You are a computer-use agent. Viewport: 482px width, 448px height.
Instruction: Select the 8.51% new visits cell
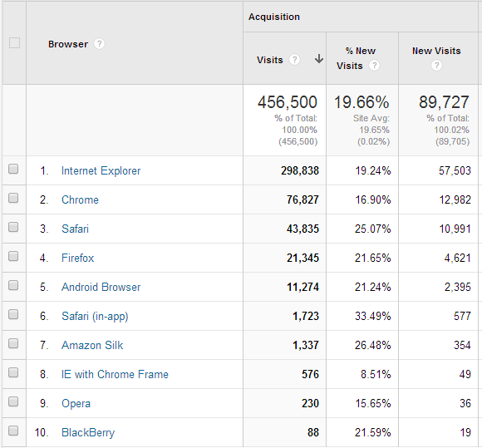[x=376, y=375]
